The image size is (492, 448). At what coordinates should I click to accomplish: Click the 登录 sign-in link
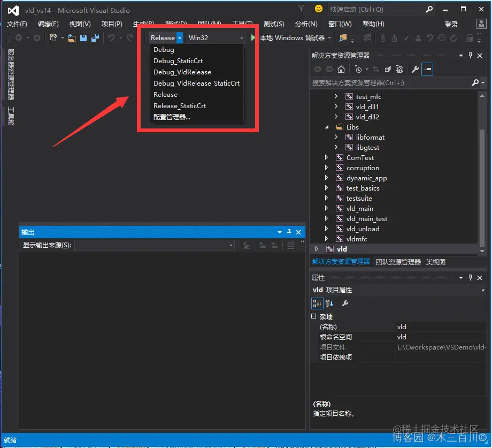coord(451,25)
